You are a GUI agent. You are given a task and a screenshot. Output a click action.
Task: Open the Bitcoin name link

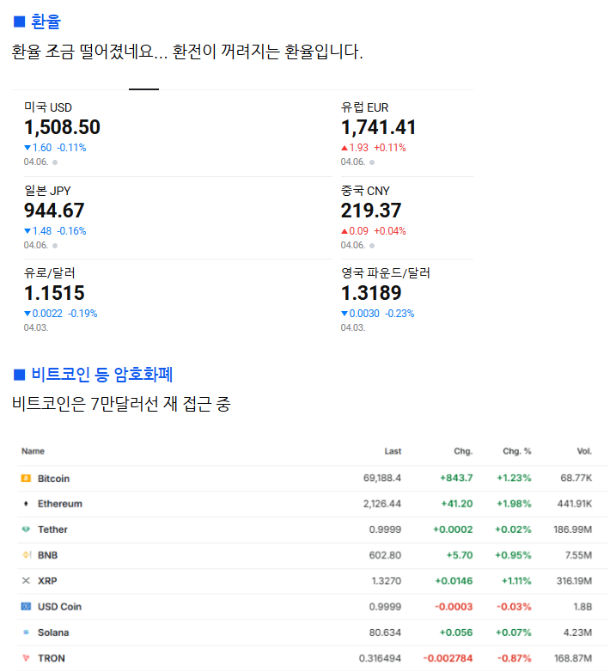(53, 478)
